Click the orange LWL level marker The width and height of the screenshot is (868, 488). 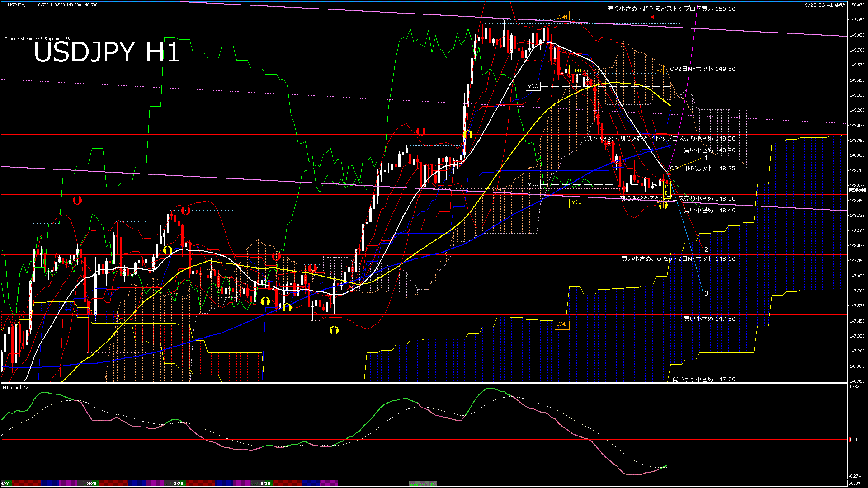coord(561,324)
